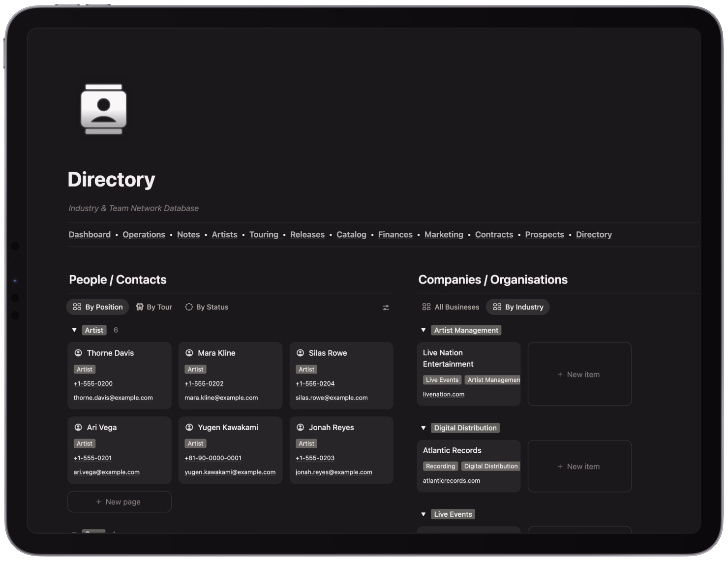Click the dashed circle icon on By Status

tap(189, 307)
